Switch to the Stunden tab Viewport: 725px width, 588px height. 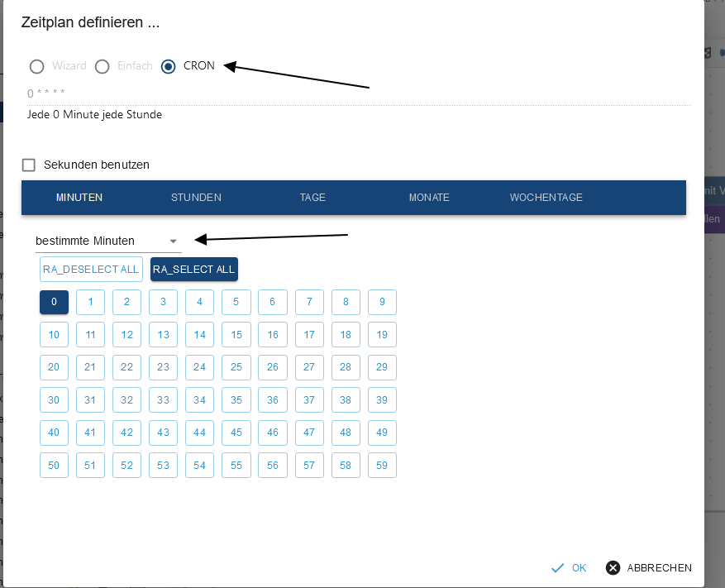click(x=196, y=198)
